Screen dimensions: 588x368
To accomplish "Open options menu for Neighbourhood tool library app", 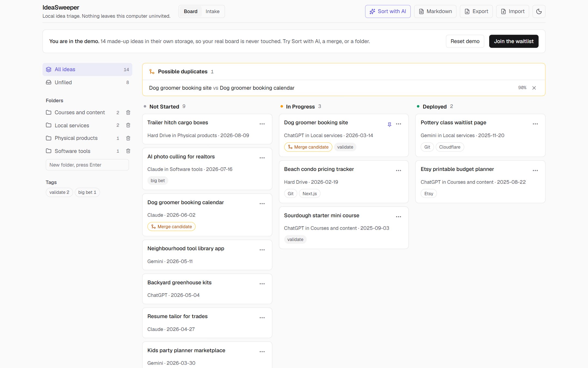I will 262,250.
